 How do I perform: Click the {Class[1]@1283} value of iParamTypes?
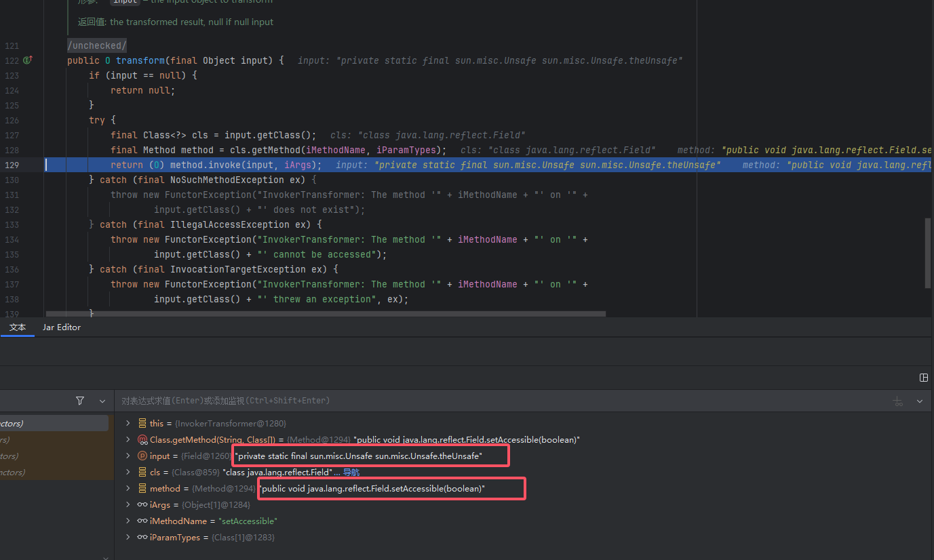(x=243, y=537)
